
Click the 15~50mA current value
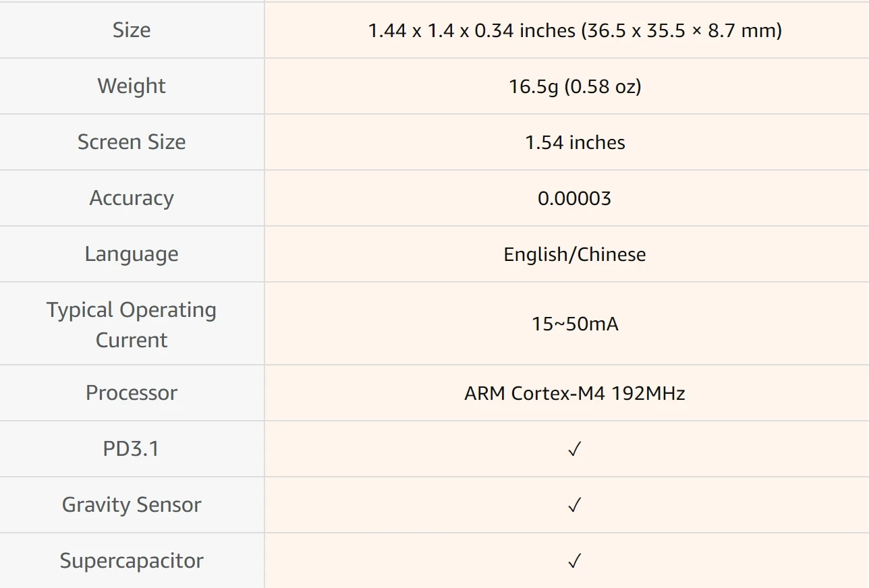(x=575, y=324)
